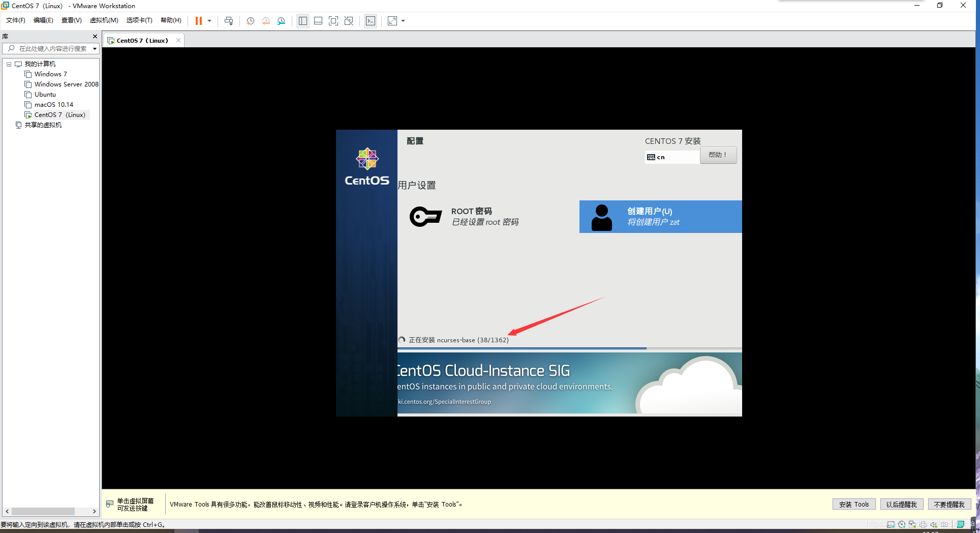This screenshot has height=533, width=980.
Task: Toggle the library sidebar view
Action: [303, 21]
